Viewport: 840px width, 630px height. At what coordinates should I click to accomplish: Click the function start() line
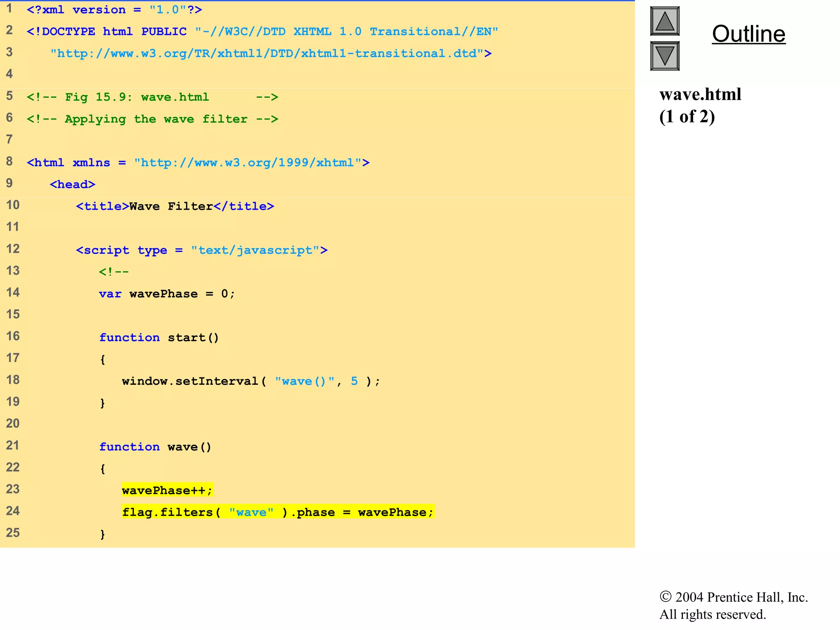(x=159, y=338)
